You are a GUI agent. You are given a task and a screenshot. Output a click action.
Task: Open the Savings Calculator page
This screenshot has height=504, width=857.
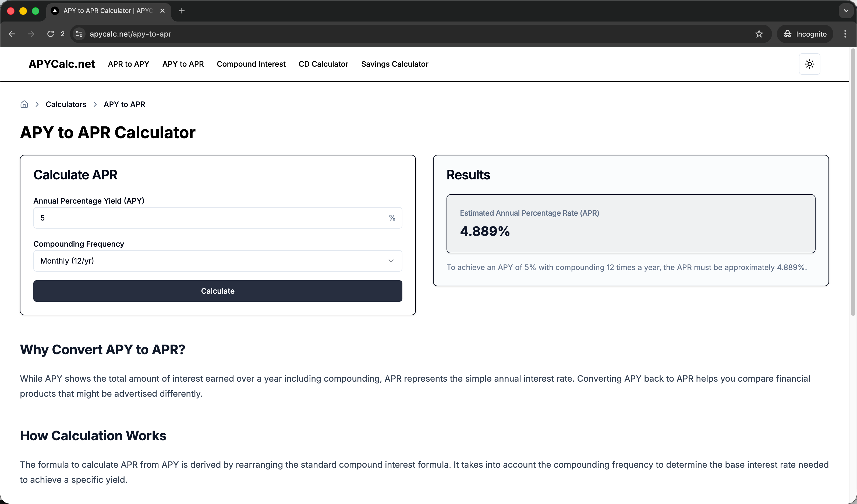(x=395, y=64)
